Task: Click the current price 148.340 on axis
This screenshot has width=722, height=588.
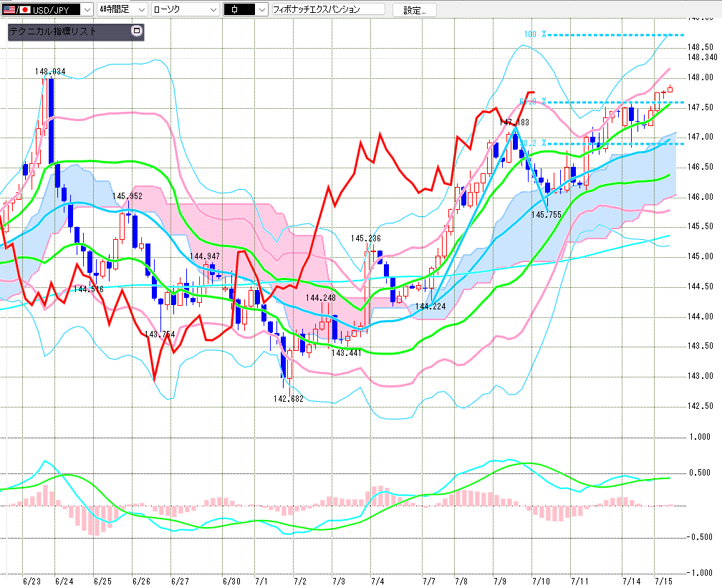Action: (x=702, y=57)
